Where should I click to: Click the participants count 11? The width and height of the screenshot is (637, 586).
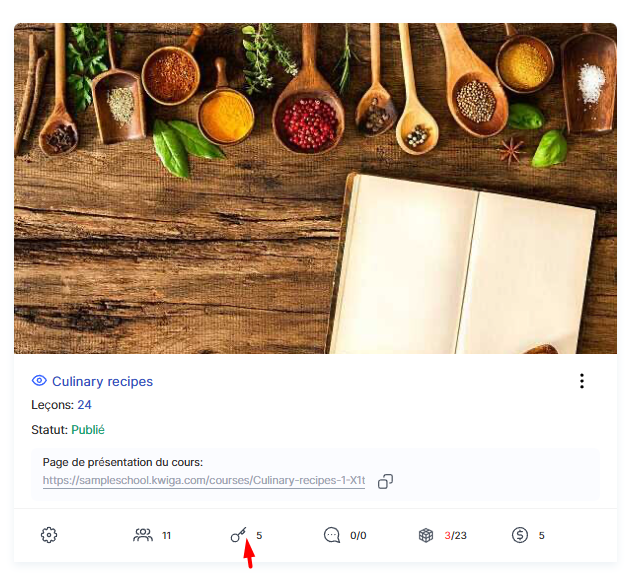[167, 536]
